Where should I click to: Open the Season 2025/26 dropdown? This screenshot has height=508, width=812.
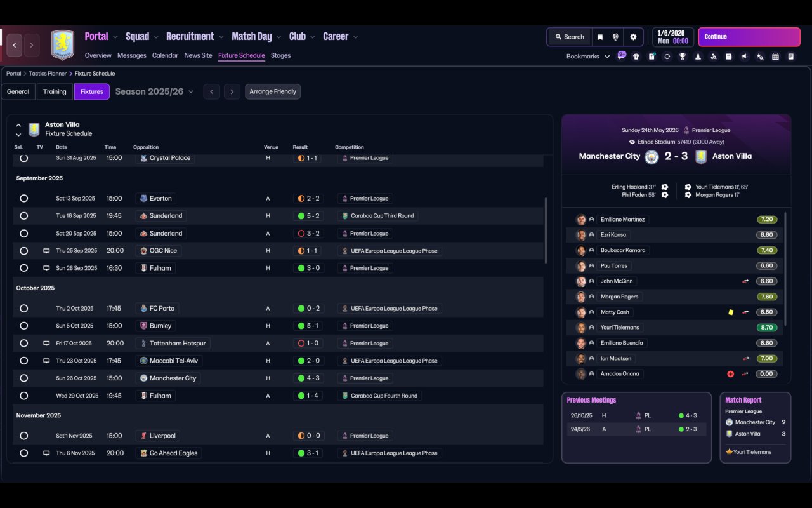pyautogui.click(x=154, y=92)
